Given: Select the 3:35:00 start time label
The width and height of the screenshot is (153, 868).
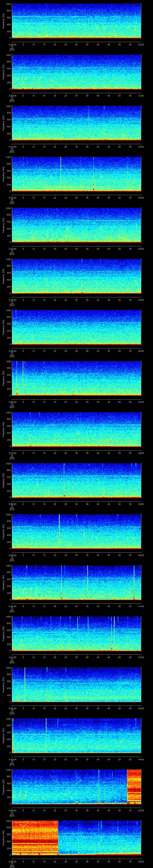Looking at the screenshot, I should 12,351.
